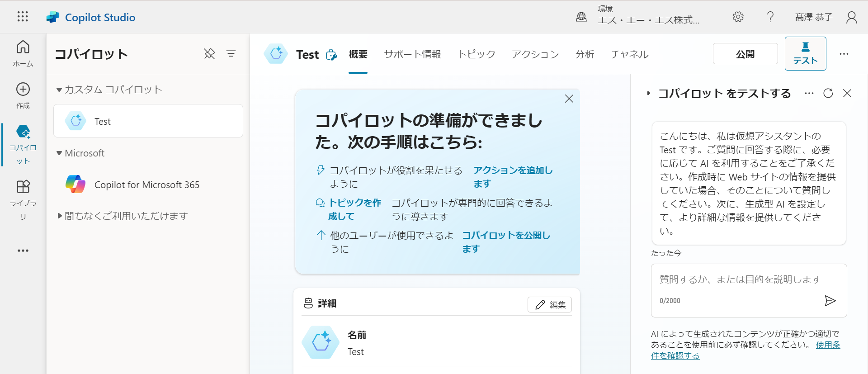Open the settings gear

[738, 17]
